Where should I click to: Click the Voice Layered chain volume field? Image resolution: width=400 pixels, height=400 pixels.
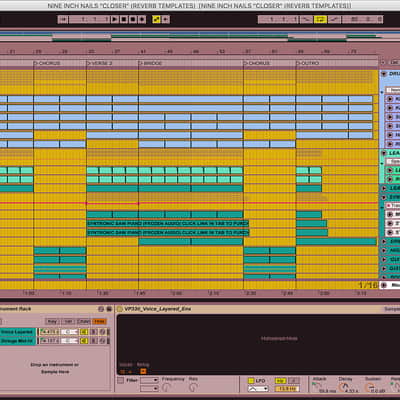pyautogui.click(x=49, y=332)
